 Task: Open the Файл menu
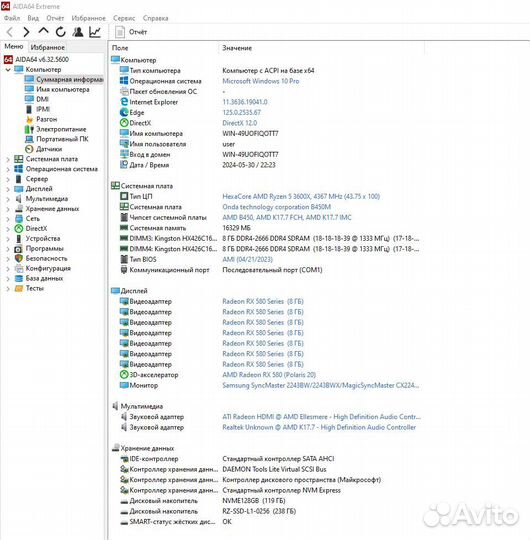click(12, 18)
